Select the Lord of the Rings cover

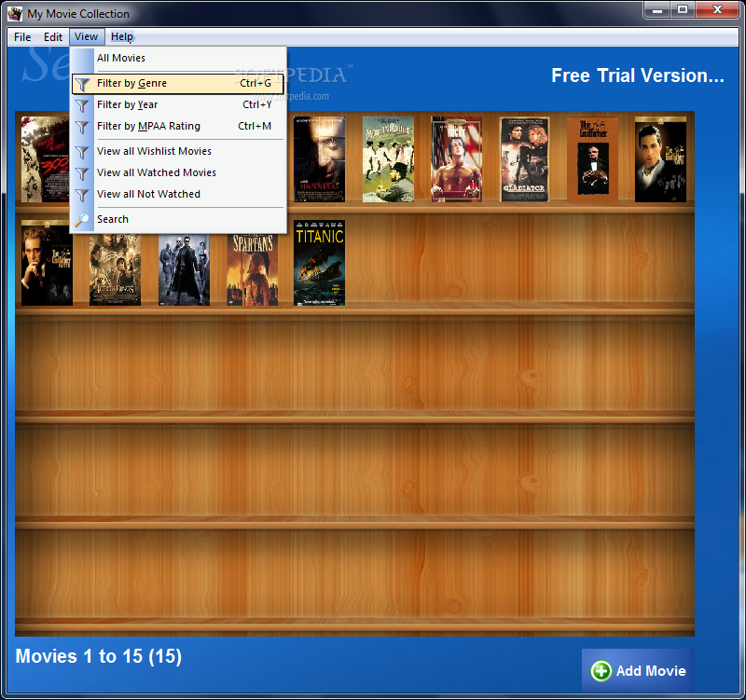point(115,269)
